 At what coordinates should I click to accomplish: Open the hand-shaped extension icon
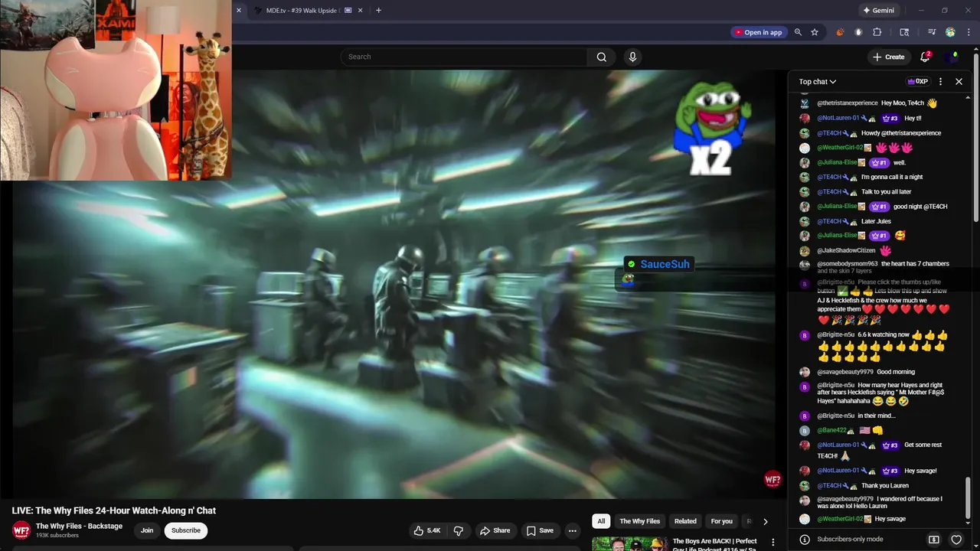[x=858, y=32]
